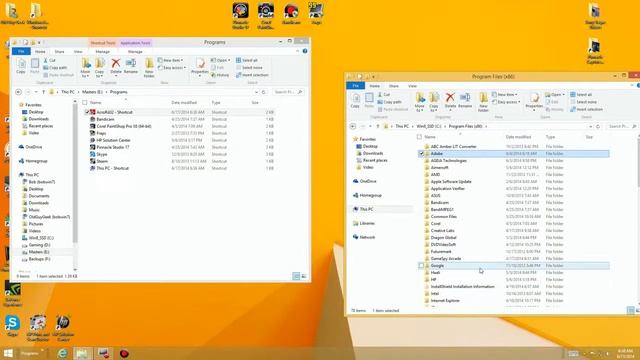The width and height of the screenshot is (640, 360).
Task: Switch Programs window to large icons view
Action: [x=304, y=276]
